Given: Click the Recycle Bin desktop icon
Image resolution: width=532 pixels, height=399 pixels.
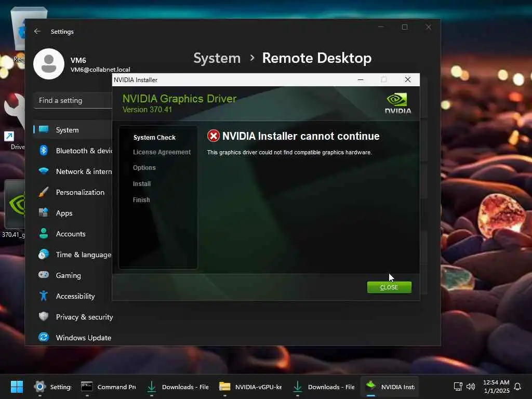Looking at the screenshot, I should click(x=19, y=35).
